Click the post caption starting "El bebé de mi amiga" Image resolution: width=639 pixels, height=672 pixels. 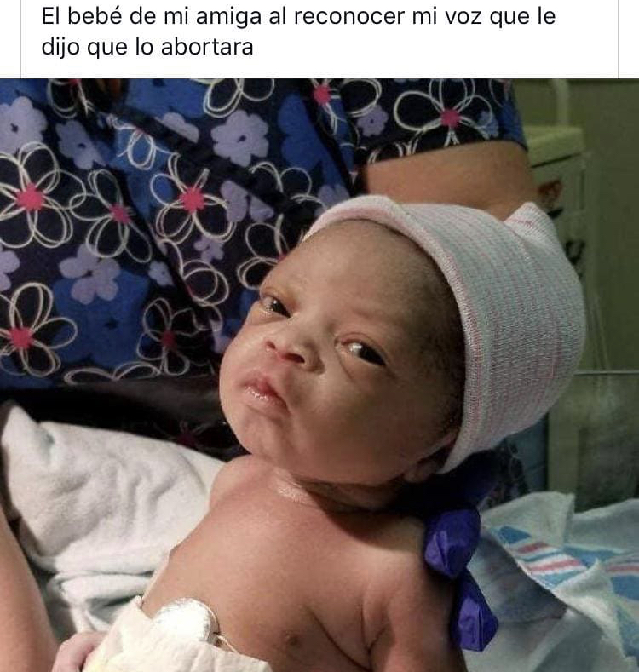(298, 32)
